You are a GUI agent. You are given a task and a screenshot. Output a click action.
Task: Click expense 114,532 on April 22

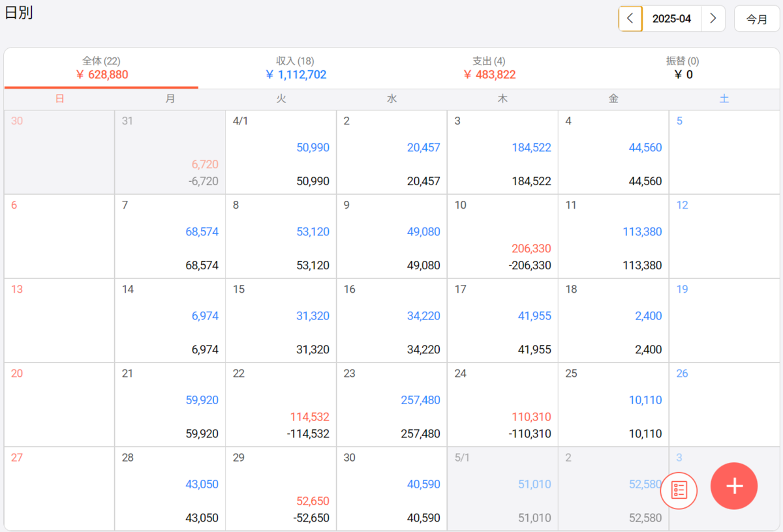[309, 417]
